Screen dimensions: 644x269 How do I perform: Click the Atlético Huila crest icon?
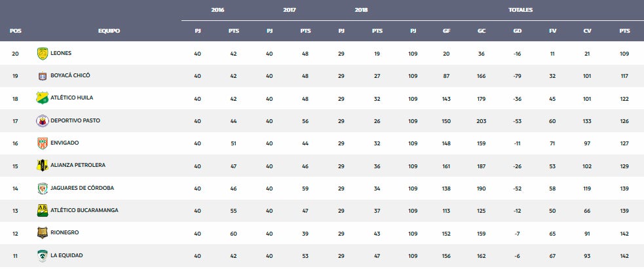(x=43, y=98)
